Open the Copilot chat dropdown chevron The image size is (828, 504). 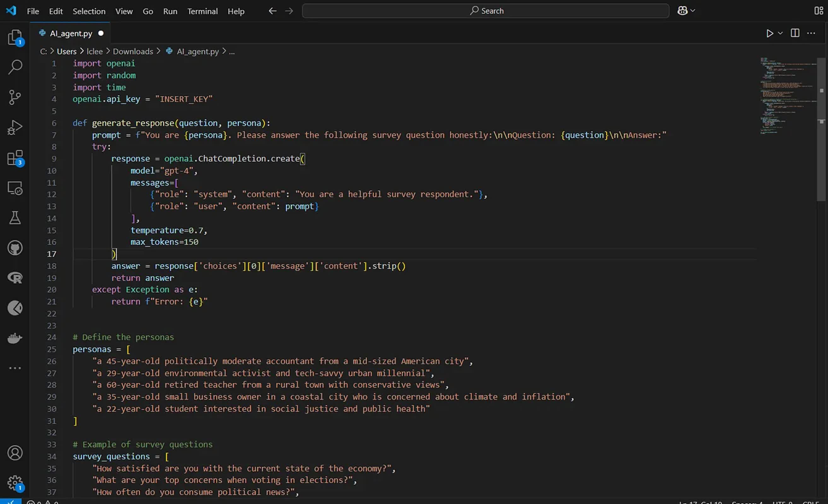pos(693,11)
